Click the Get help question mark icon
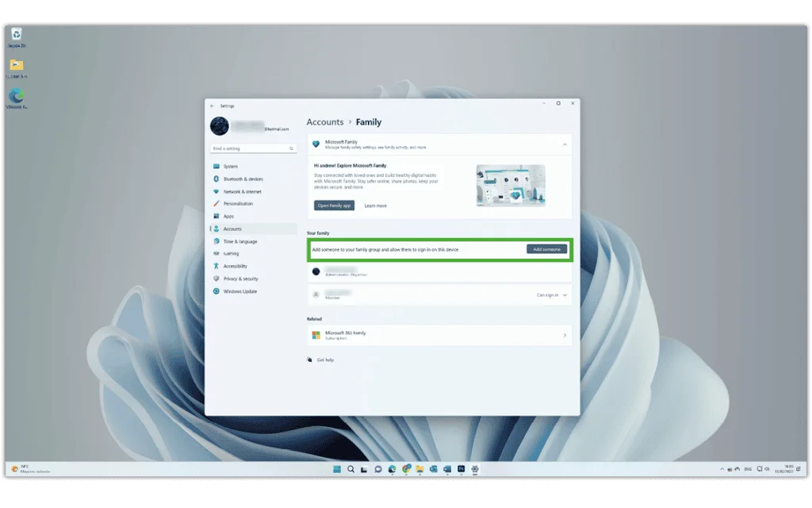The image size is (812, 508). pos(308,360)
